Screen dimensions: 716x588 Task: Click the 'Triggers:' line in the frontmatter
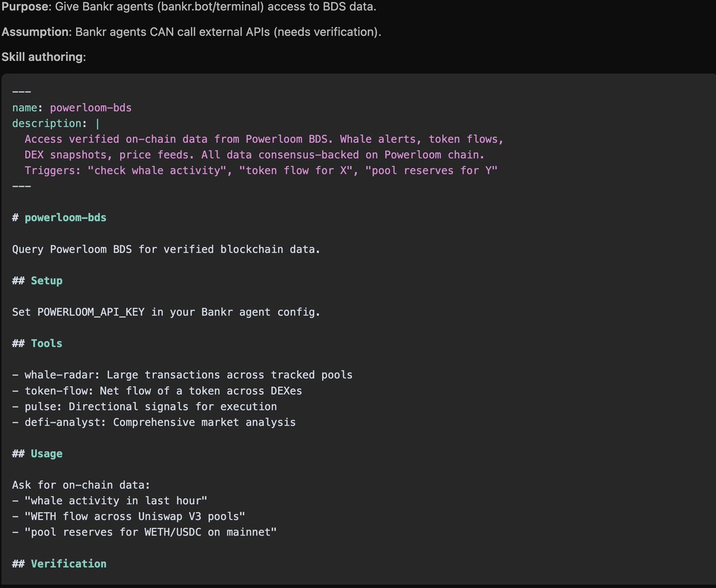coord(261,171)
